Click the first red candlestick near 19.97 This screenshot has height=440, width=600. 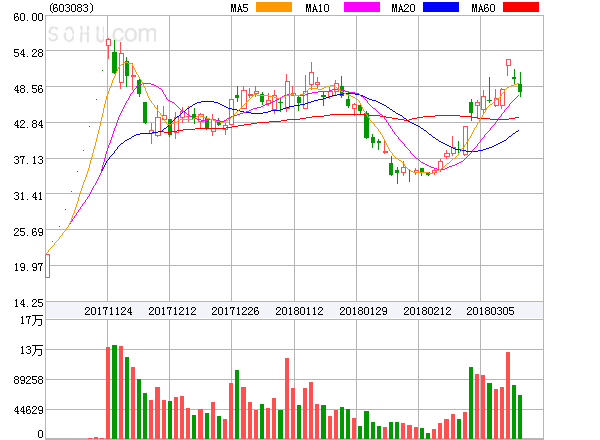(x=47, y=266)
